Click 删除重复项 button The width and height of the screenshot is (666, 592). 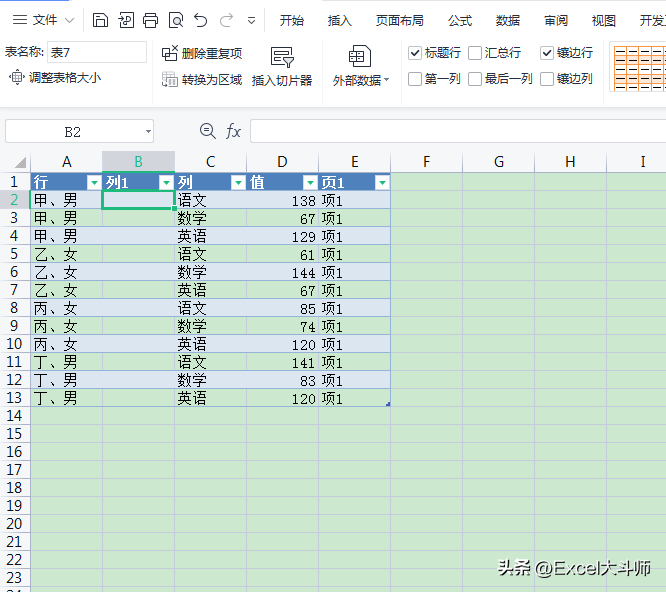202,54
